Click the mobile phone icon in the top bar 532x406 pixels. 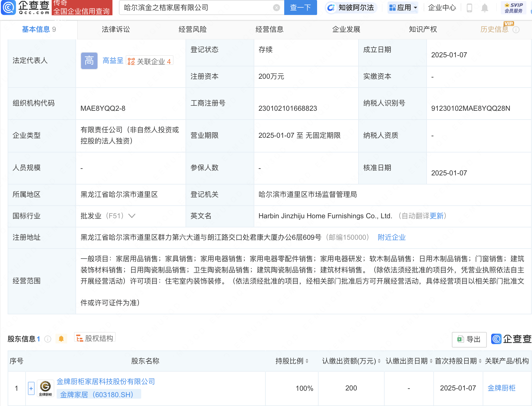[469, 8]
